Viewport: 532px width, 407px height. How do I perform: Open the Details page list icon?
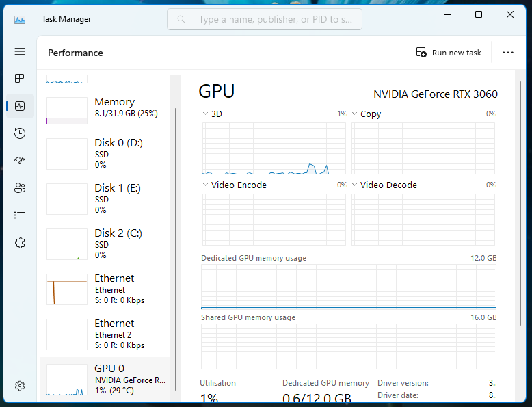point(20,215)
